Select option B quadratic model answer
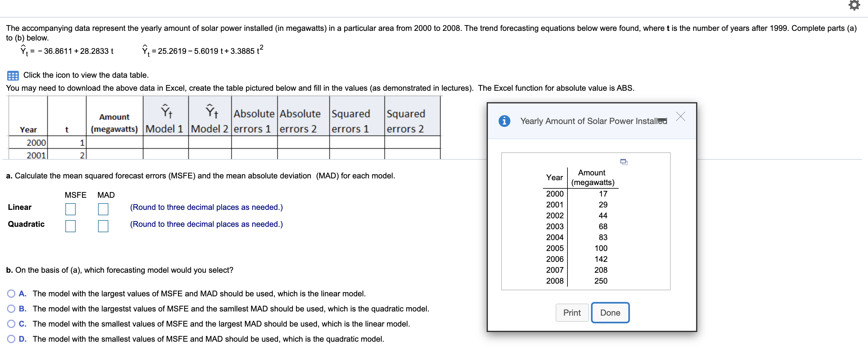The image size is (868, 358). [12, 309]
